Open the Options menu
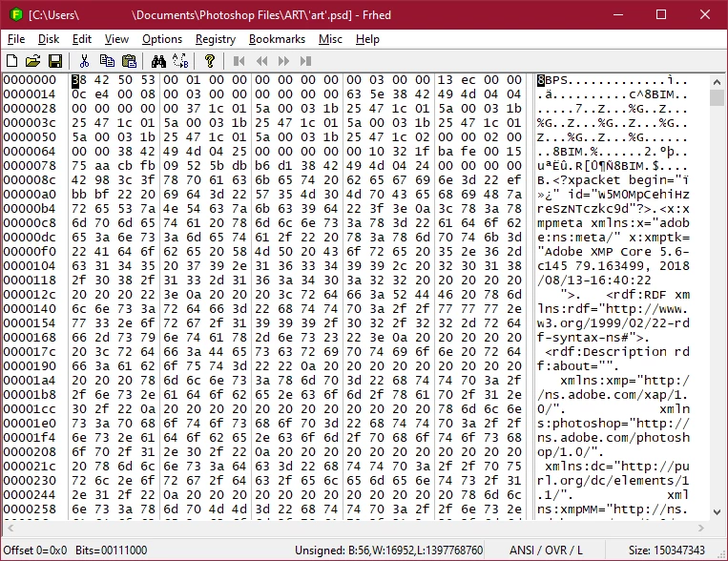 click(x=162, y=39)
